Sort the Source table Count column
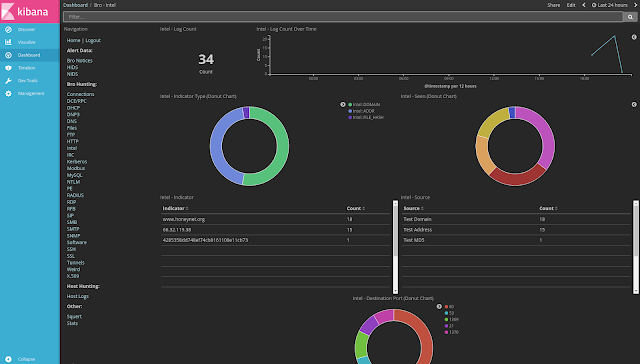Image resolution: width=640 pixels, height=364 pixels. tap(548, 209)
